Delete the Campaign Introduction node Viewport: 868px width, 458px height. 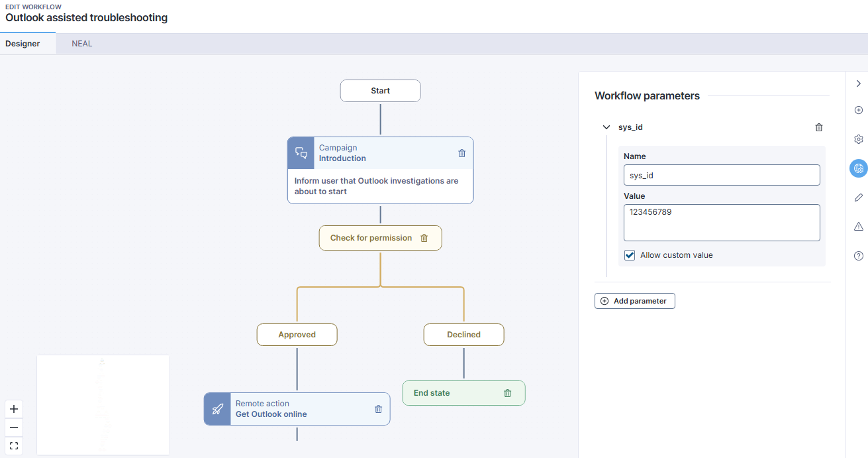461,153
